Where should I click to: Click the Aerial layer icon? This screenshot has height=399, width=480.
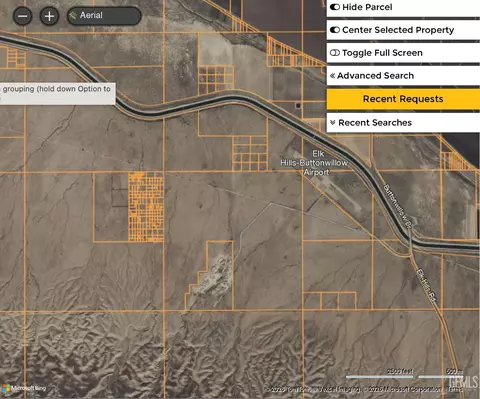pyautogui.click(x=73, y=15)
